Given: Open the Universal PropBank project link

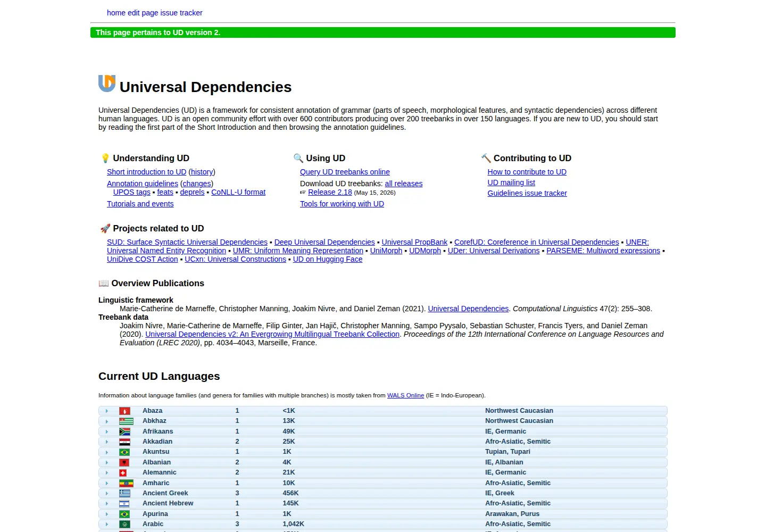Looking at the screenshot, I should tap(414, 242).
